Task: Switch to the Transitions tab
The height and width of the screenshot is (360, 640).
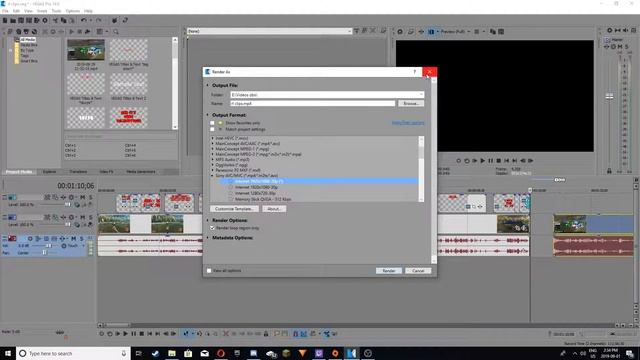Action: click(78, 172)
